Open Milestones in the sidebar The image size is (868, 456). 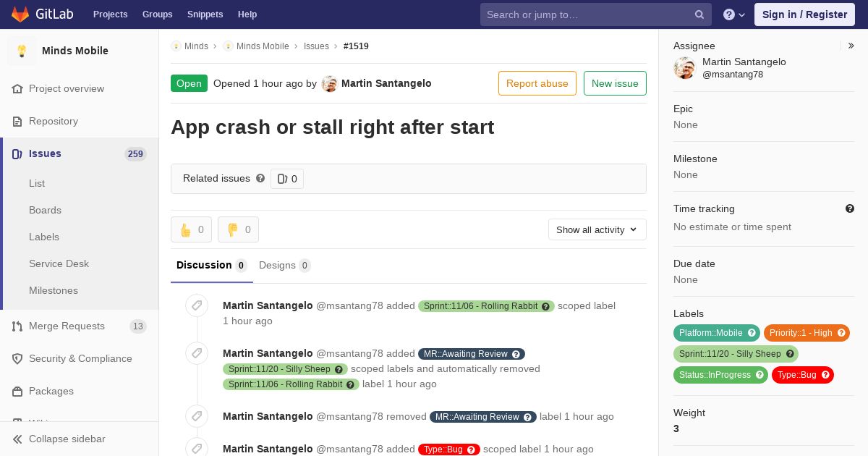(x=54, y=290)
